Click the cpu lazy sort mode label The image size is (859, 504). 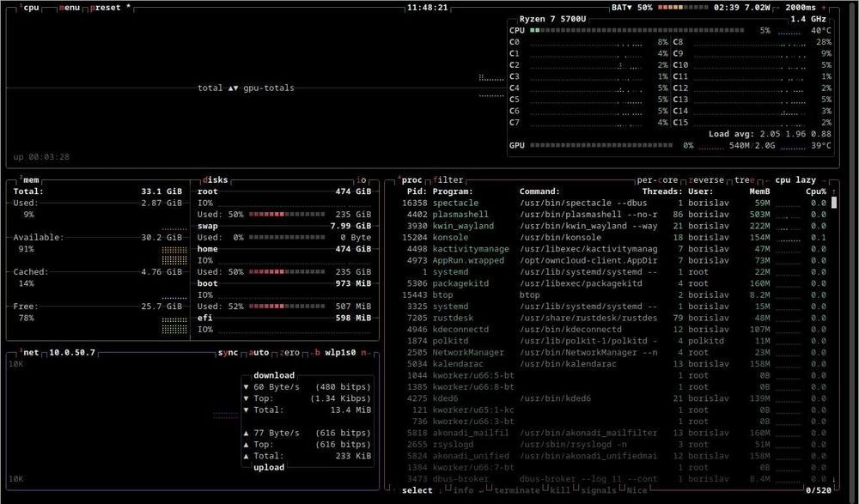(x=795, y=179)
